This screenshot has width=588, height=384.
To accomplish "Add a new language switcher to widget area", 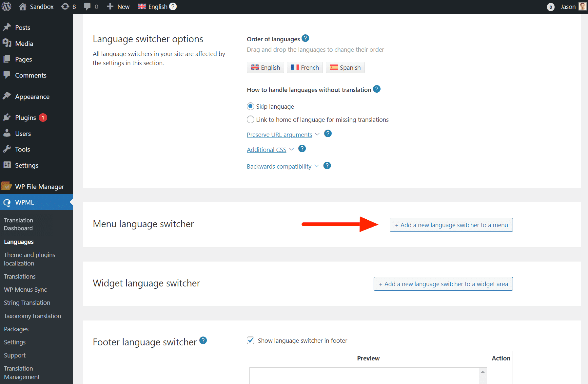I will click(443, 284).
